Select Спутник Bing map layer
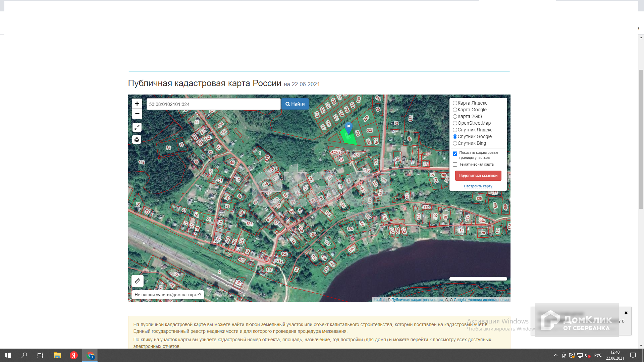The height and width of the screenshot is (362, 644). [455, 143]
